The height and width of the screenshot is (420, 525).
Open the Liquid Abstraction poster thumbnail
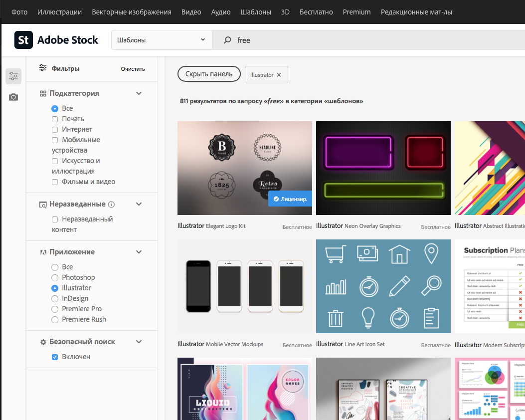coord(245,389)
